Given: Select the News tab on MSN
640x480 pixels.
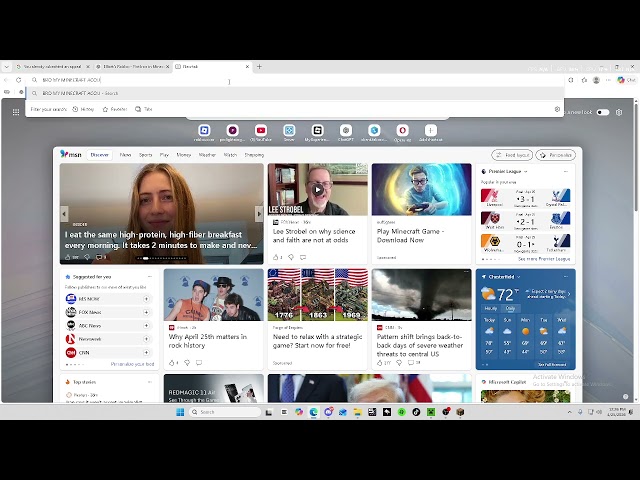Looking at the screenshot, I should click(125, 155).
